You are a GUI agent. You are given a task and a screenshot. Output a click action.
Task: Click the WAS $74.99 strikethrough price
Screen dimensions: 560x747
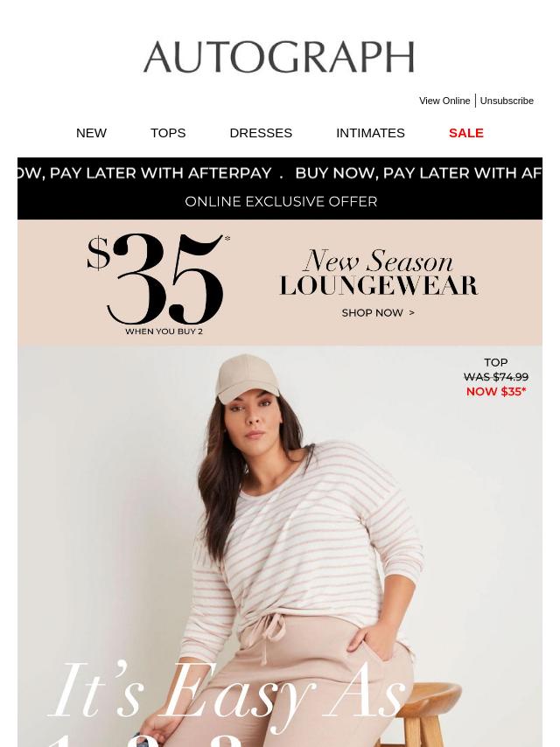point(495,377)
